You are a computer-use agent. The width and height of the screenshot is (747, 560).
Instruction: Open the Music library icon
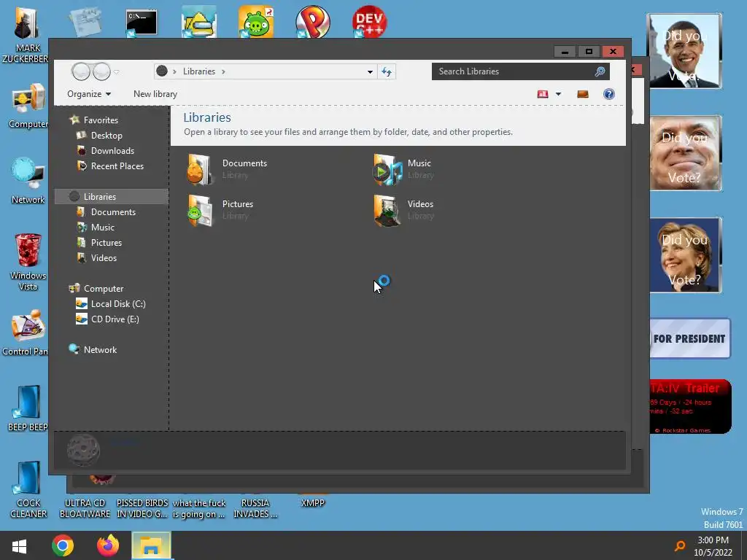(x=388, y=169)
